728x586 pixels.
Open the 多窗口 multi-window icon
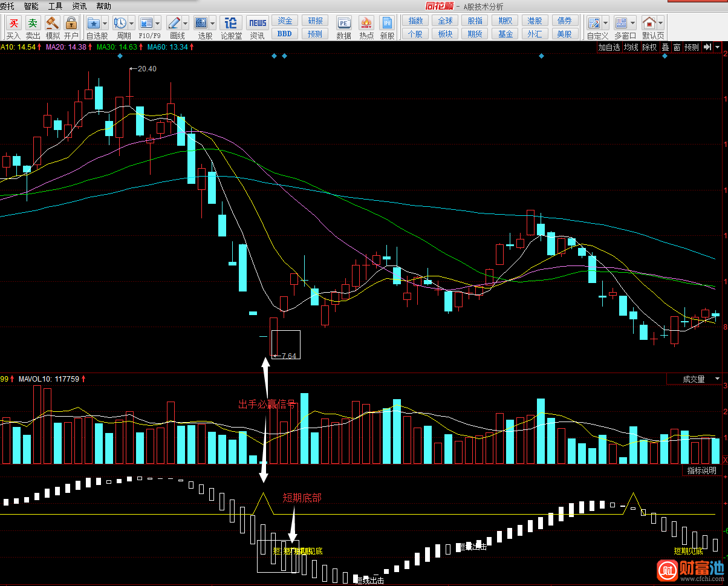point(621,23)
